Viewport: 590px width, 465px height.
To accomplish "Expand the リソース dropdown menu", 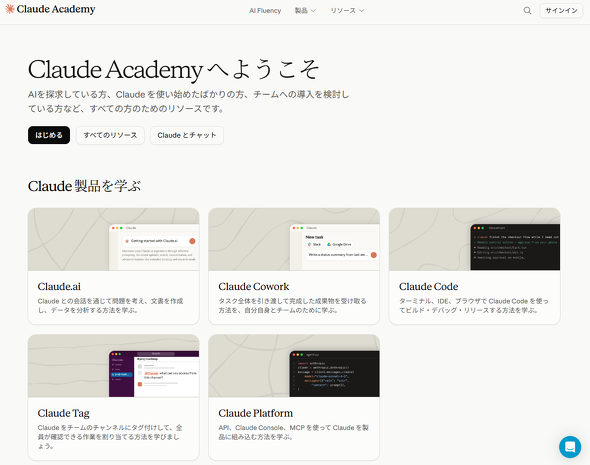I will (347, 11).
